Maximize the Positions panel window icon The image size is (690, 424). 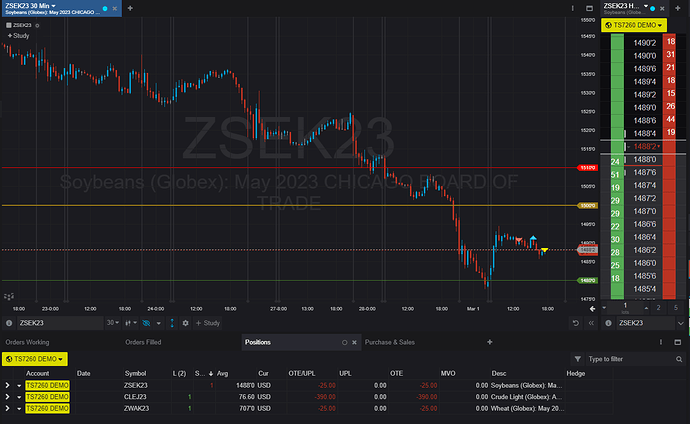coord(677,342)
